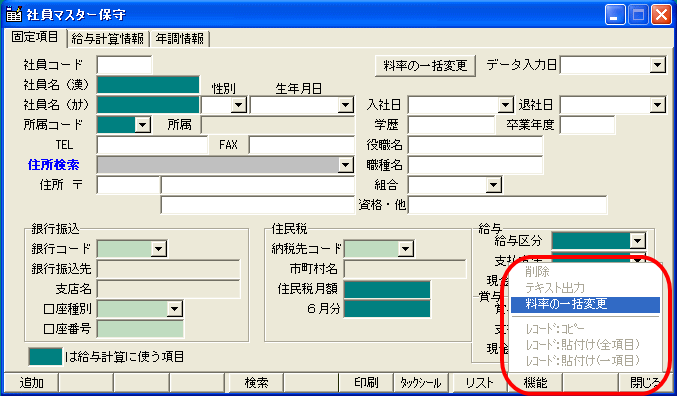Click the 機能 button
Image resolution: width=677 pixels, height=396 pixels.
(535, 383)
